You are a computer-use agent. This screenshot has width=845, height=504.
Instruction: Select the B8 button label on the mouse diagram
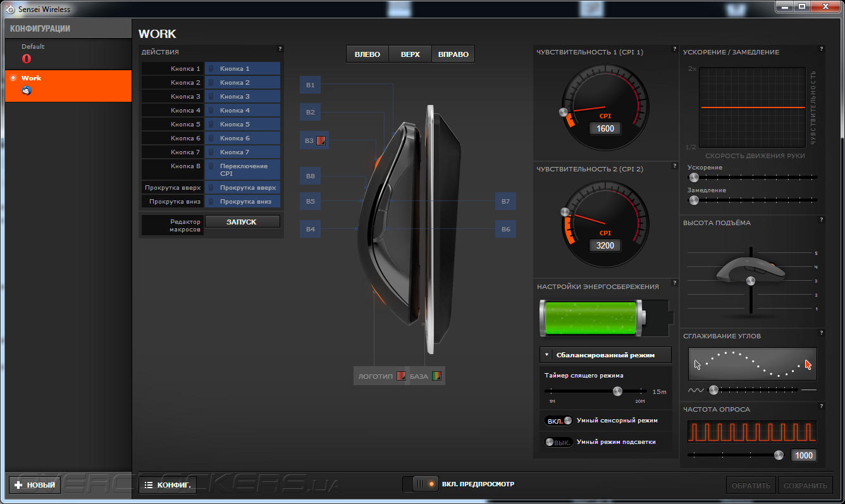(x=310, y=176)
